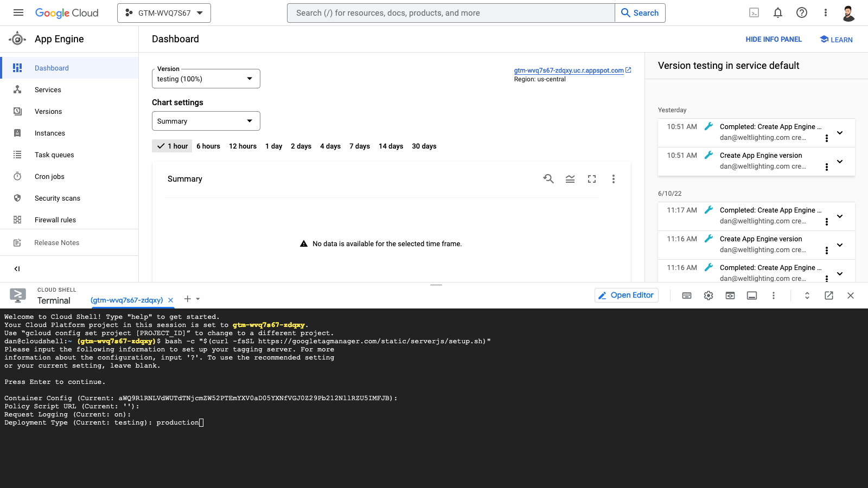Image resolution: width=868 pixels, height=488 pixels.
Task: Open Cloud Shell in new window
Action: [829, 296]
